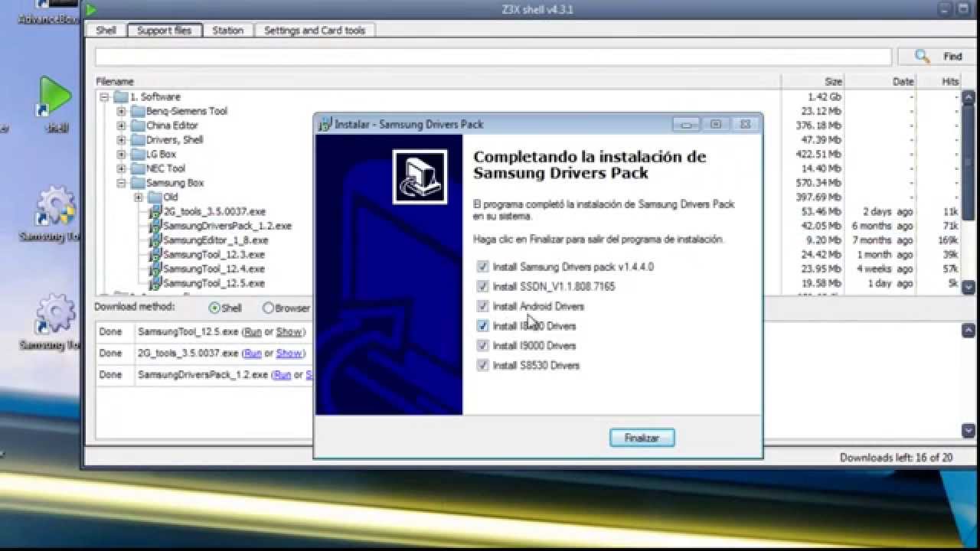
Task: Click Run link for 2G_tools_3.5.0037.exe
Action: [252, 353]
